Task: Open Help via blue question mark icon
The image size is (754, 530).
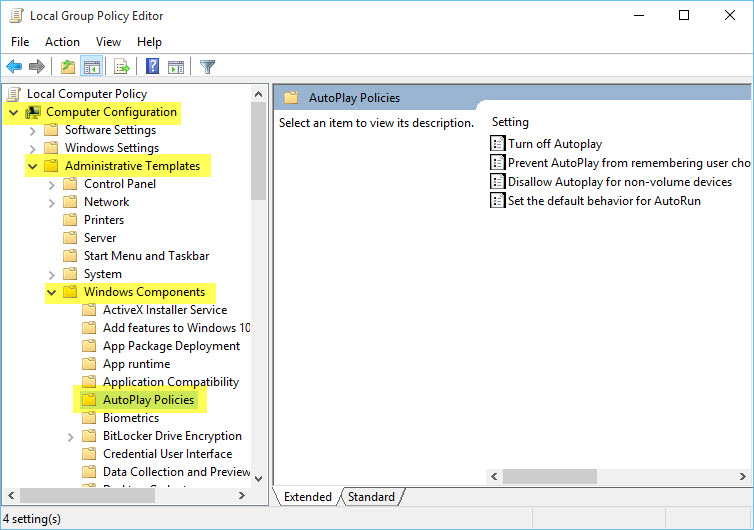Action: pyautogui.click(x=152, y=67)
